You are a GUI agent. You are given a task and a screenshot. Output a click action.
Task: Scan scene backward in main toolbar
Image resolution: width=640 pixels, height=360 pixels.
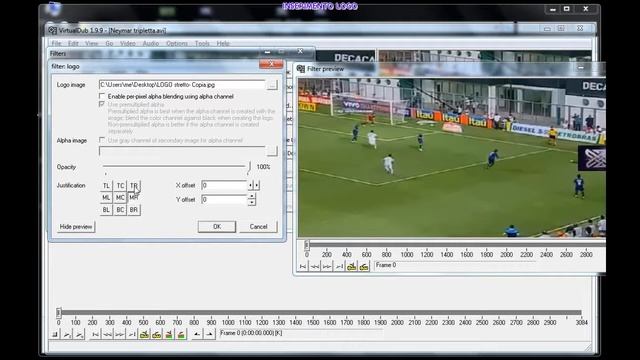[169, 334]
